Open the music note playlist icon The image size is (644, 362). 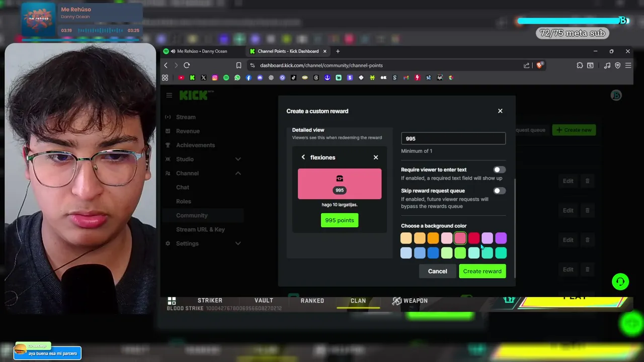607,65
